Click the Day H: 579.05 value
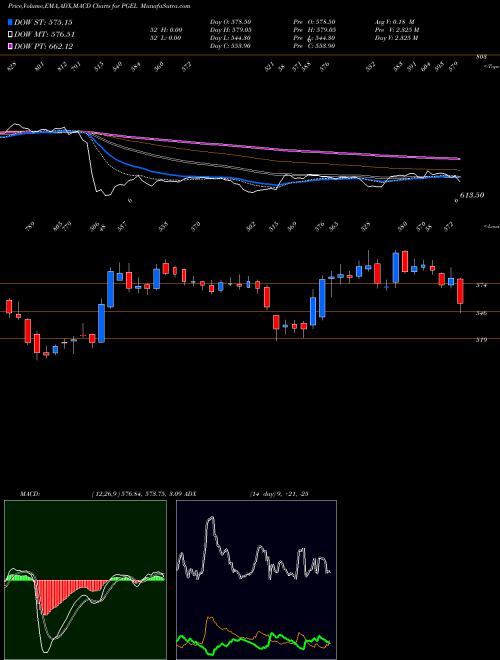Image resolution: width=500 pixels, height=660 pixels. 230,30
